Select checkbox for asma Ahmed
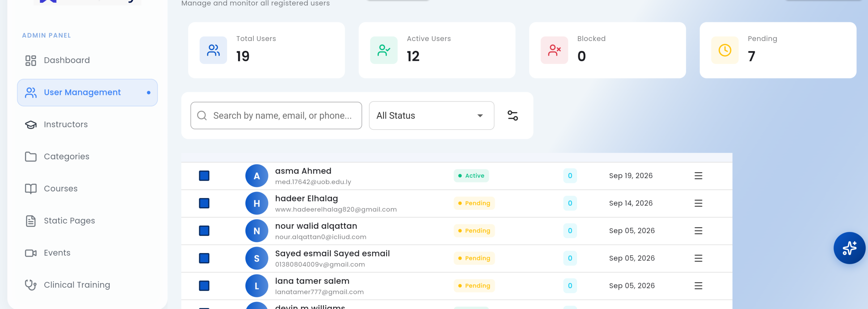 (204, 176)
